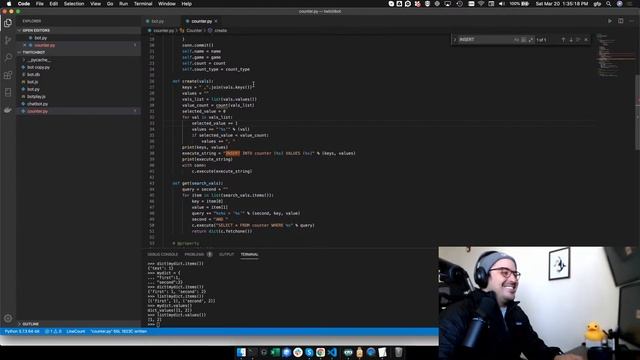Viewport: 640px width, 360px height.
Task: Open the Search view in activity bar
Action: coord(8,58)
